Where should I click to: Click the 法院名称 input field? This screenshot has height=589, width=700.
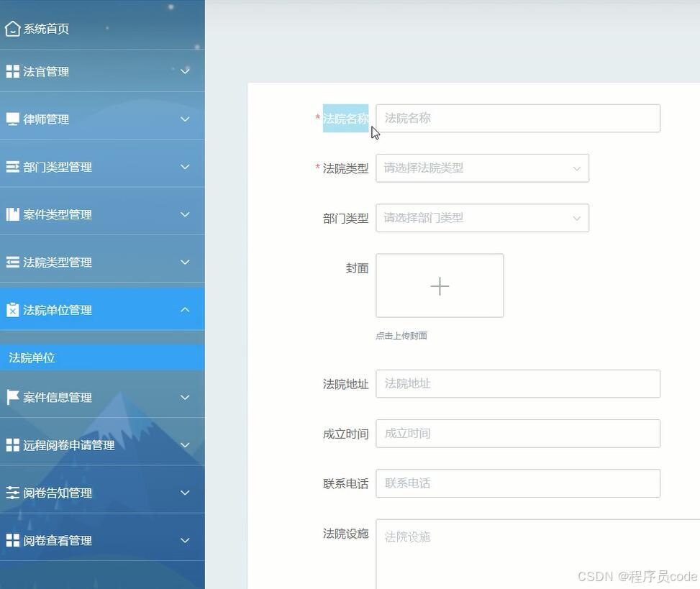[517, 118]
